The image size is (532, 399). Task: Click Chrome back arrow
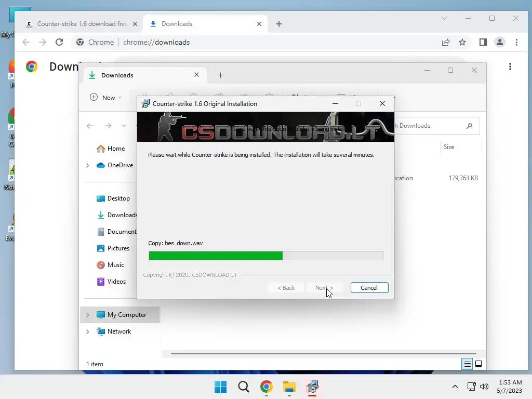[x=26, y=42]
